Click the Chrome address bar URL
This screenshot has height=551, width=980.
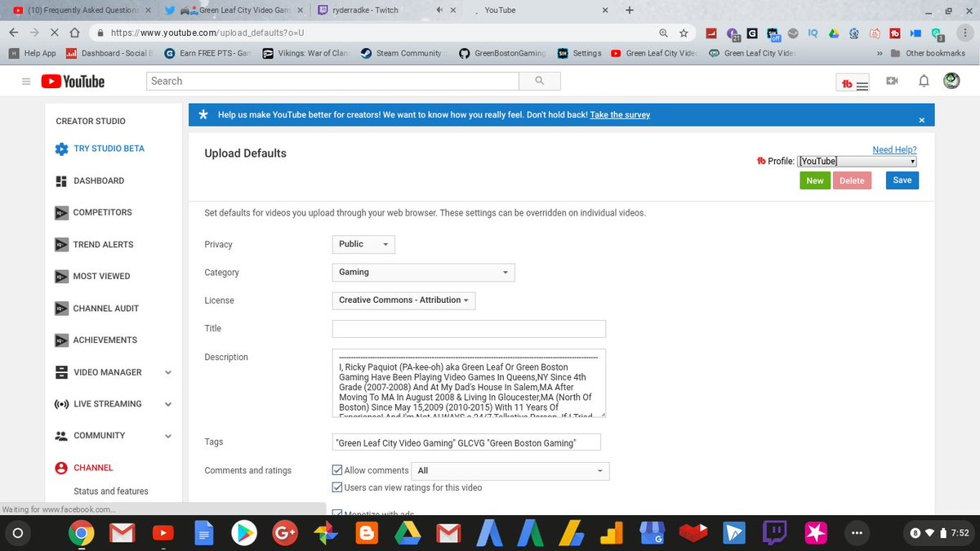pos(208,33)
